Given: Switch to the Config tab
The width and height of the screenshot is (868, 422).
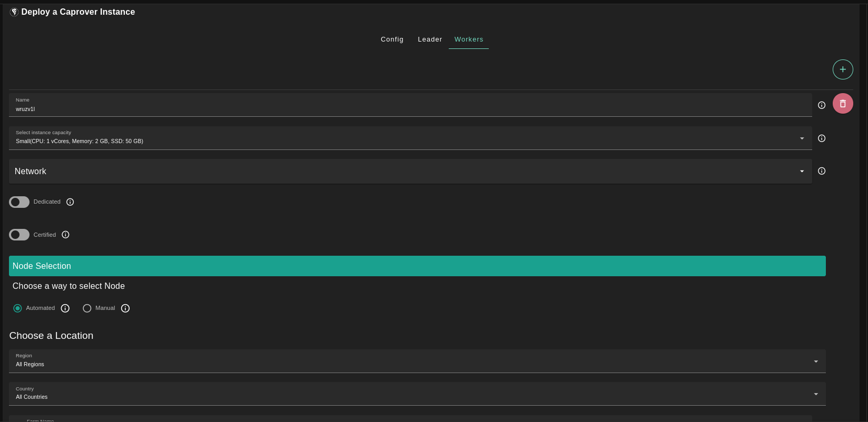Looking at the screenshot, I should tap(392, 39).
